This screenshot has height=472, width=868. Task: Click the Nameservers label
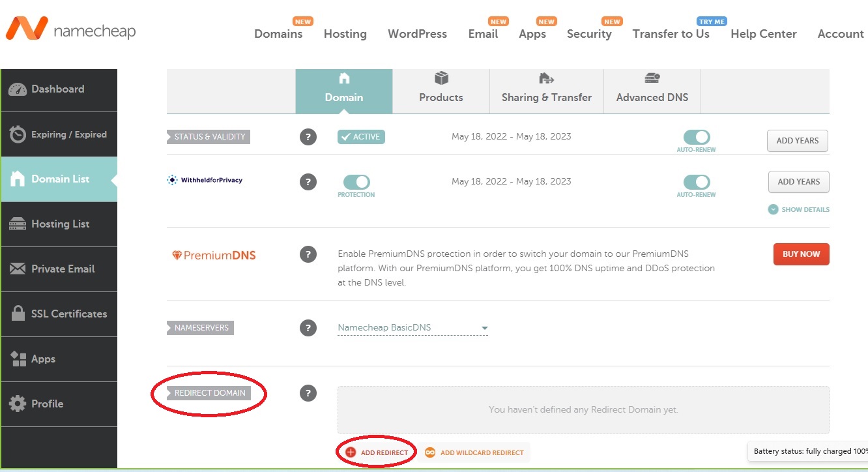click(x=201, y=328)
